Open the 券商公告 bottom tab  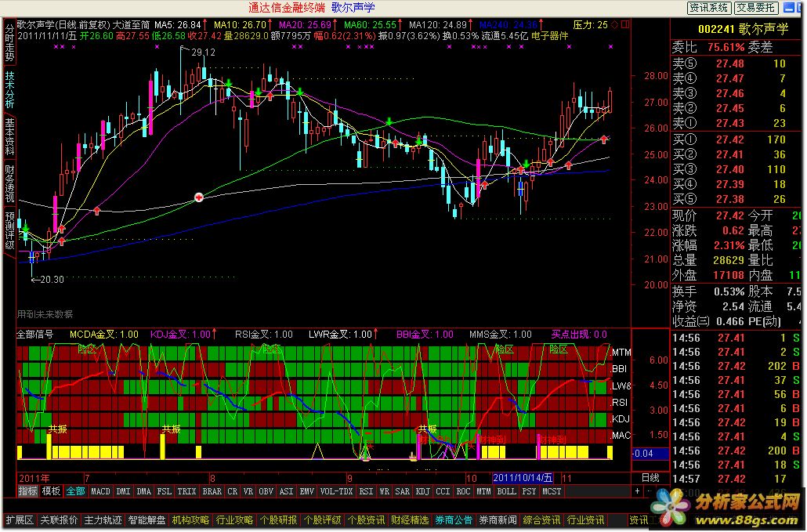pos(454,520)
